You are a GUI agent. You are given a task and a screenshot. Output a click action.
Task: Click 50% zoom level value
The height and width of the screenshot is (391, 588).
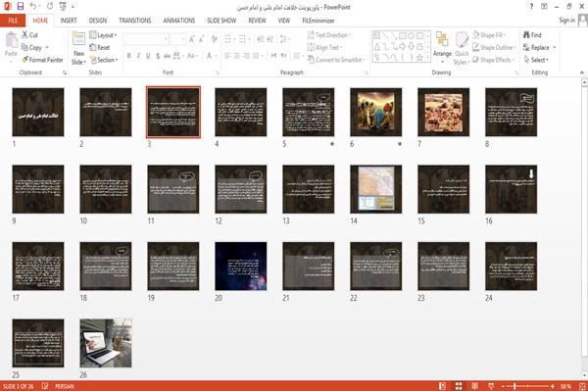click(565, 386)
